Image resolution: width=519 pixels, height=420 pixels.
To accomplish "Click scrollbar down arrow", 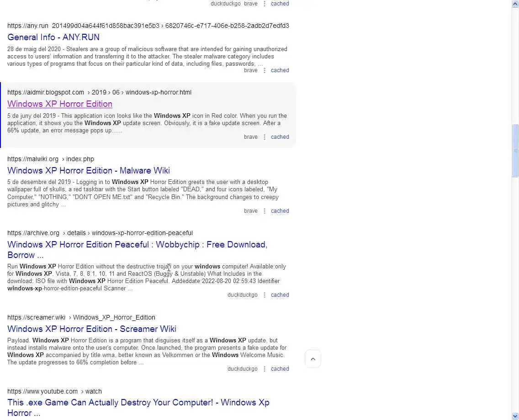I will point(515,416).
